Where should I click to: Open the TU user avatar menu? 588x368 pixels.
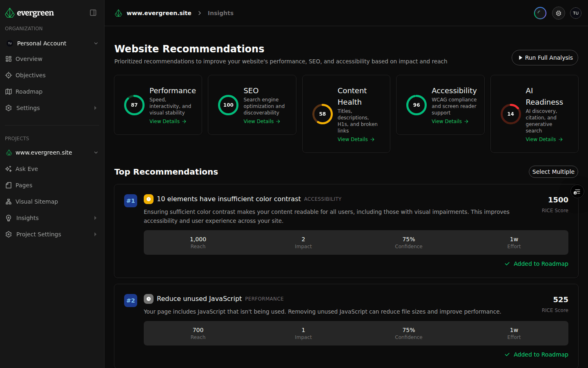[576, 13]
